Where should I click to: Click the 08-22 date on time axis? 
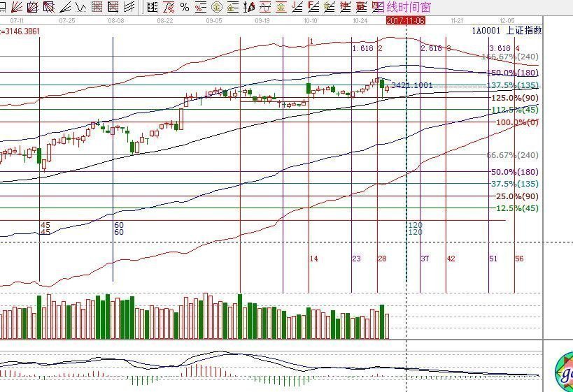tap(165, 21)
